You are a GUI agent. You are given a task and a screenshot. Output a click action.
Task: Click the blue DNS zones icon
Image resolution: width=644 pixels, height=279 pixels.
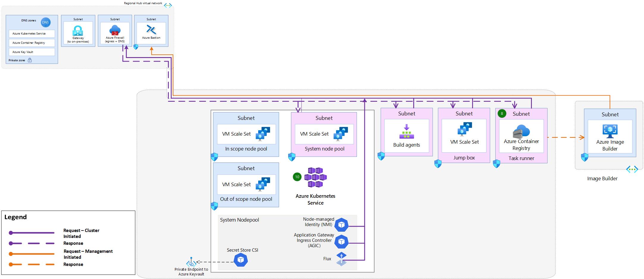coord(46,22)
